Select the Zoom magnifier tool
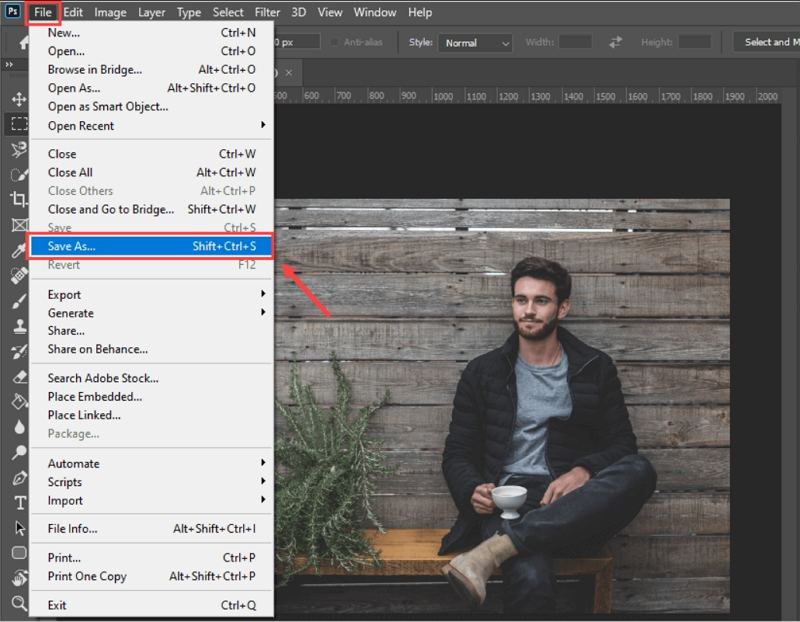Viewport: 800px width, 622px height. 18,603
